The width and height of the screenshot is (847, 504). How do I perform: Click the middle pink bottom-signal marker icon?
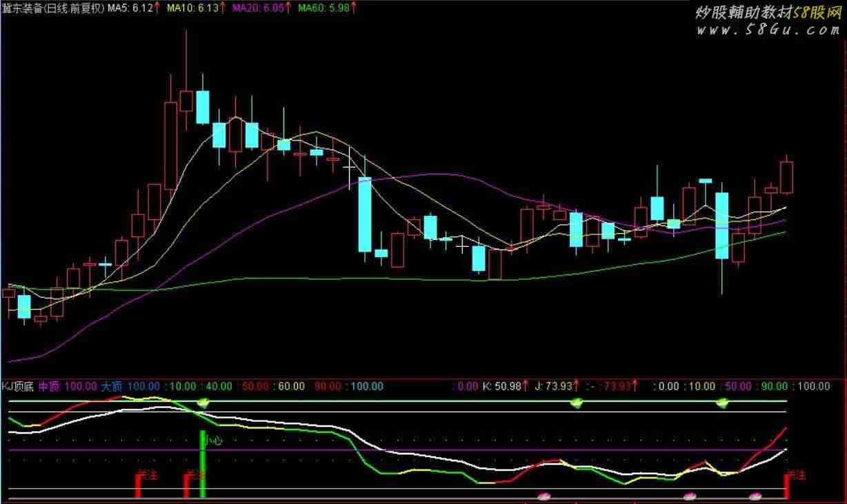pyautogui.click(x=689, y=496)
